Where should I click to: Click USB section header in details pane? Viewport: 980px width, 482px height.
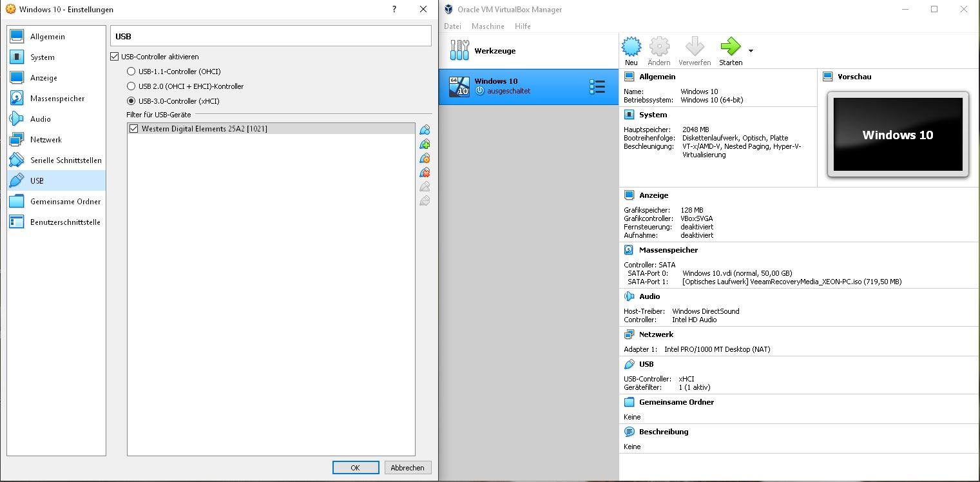[x=646, y=364]
